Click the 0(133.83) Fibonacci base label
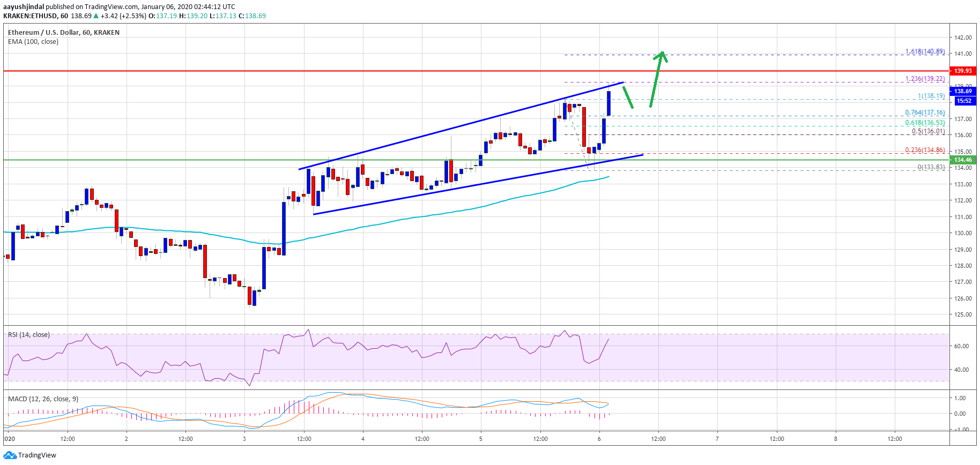980x465 pixels. [x=931, y=167]
